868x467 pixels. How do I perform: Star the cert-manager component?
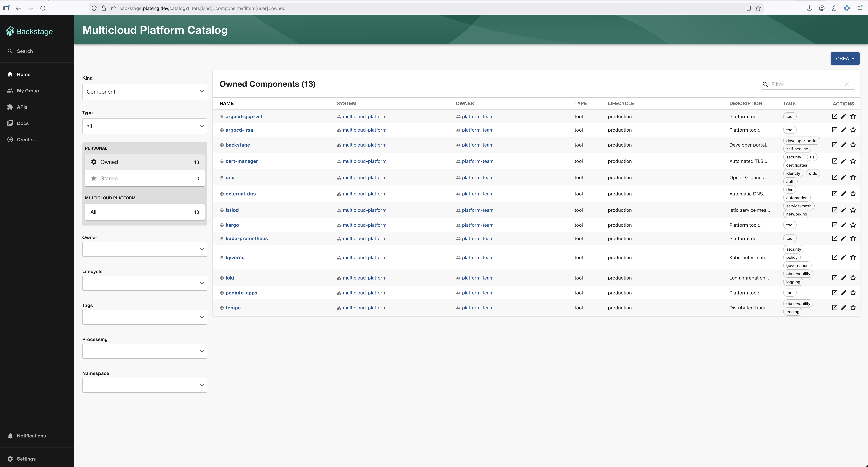point(853,161)
